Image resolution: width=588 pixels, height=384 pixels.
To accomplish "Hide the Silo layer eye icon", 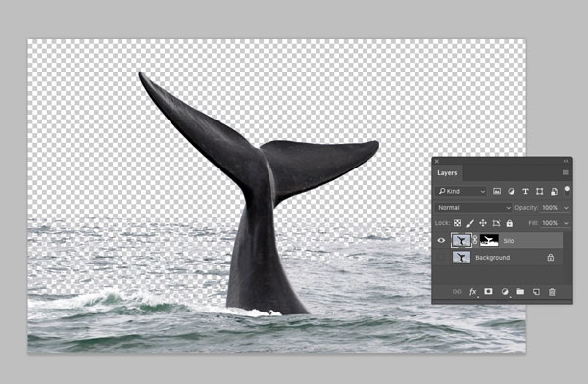I will [x=441, y=240].
